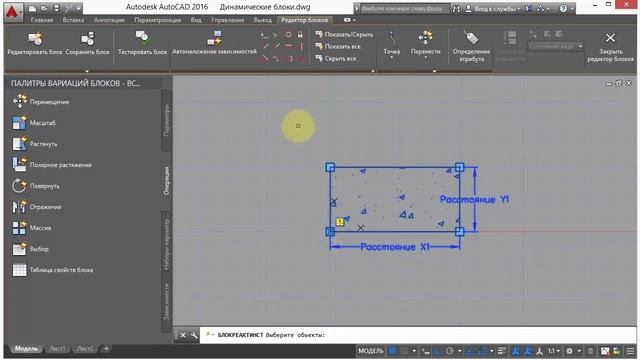Toggle snap mode in status bar

coord(404,351)
